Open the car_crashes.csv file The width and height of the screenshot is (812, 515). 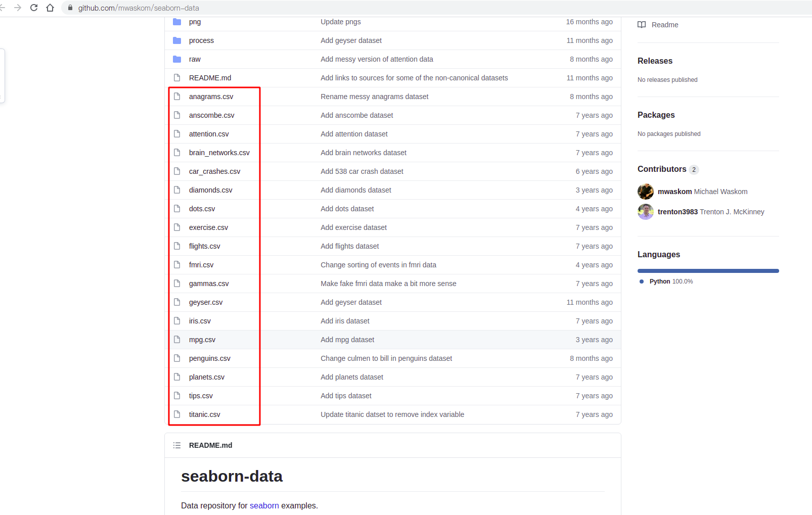pyautogui.click(x=214, y=171)
